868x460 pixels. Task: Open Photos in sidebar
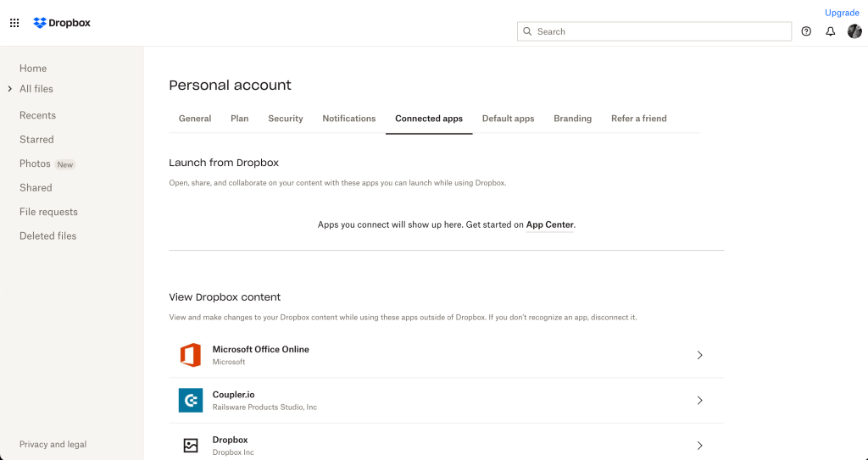tap(35, 163)
